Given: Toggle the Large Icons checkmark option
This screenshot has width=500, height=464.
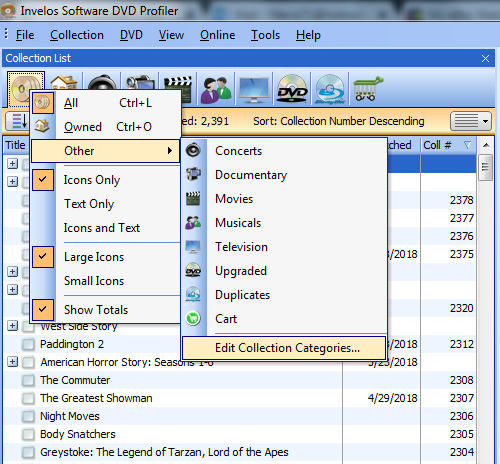Looking at the screenshot, I should click(x=43, y=257).
